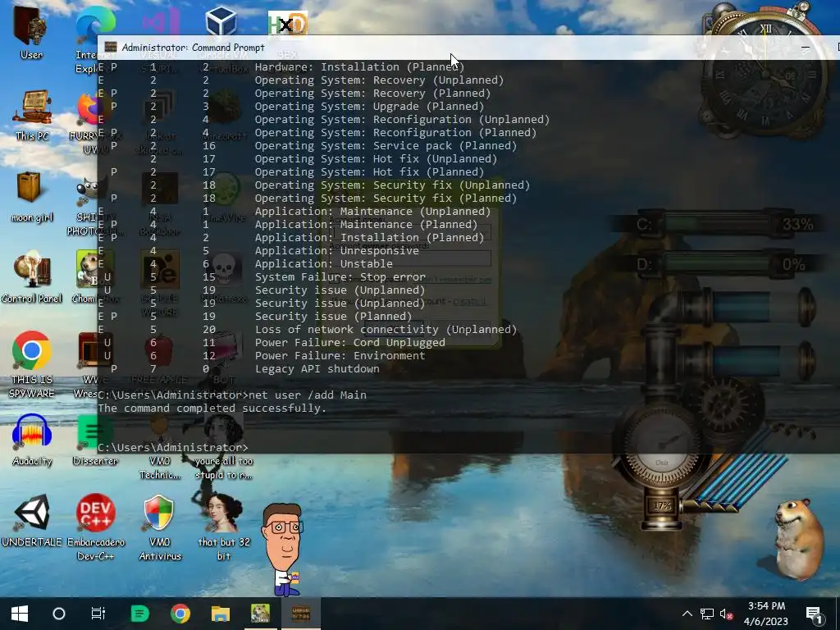Open the notification action center

[x=815, y=614]
